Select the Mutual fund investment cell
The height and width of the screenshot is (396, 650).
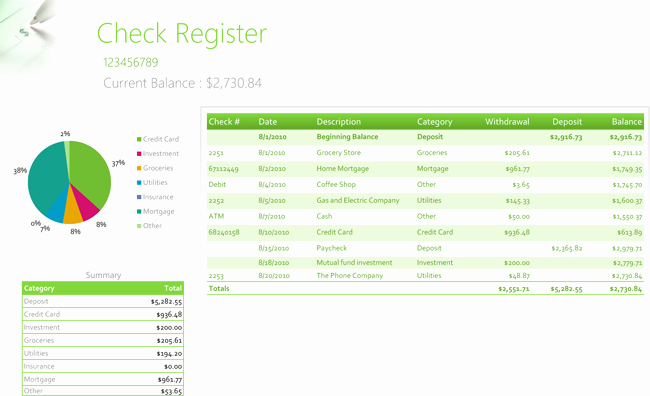(x=354, y=262)
